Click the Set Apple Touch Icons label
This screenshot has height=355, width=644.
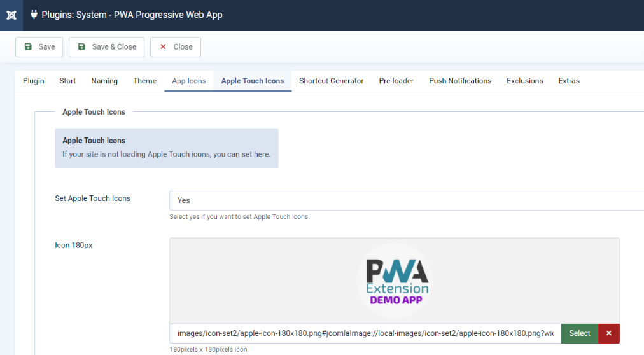(x=92, y=198)
